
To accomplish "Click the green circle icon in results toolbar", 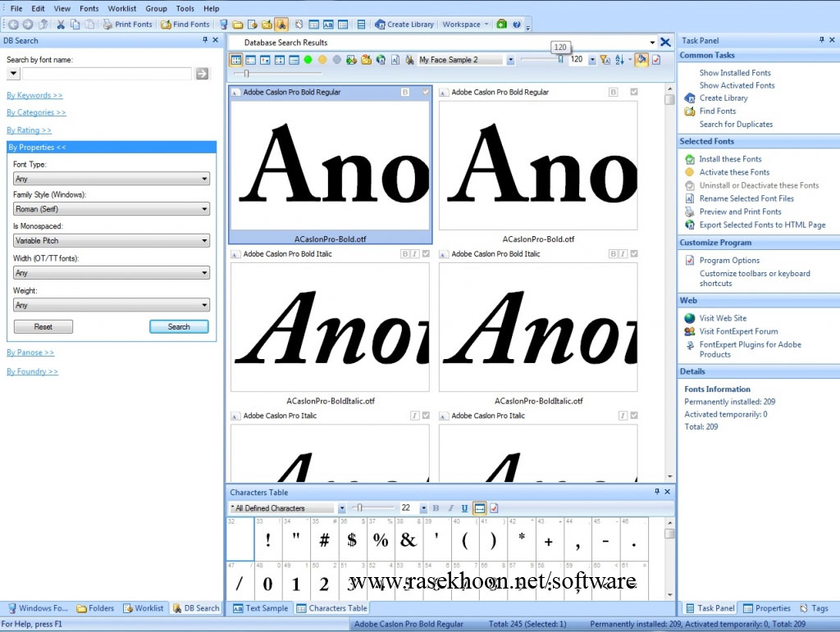I will point(308,60).
